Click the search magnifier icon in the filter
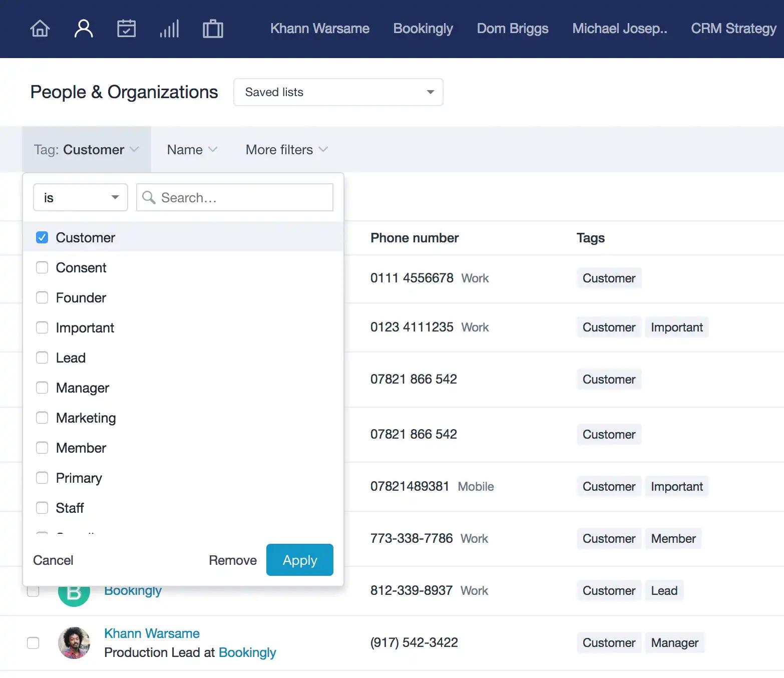Viewport: 784px width, 678px height. tap(149, 197)
